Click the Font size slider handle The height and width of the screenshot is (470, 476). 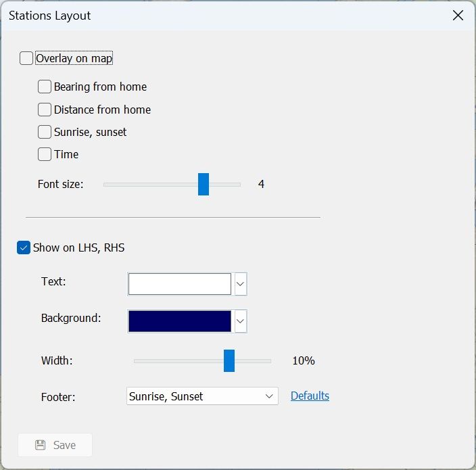point(204,184)
